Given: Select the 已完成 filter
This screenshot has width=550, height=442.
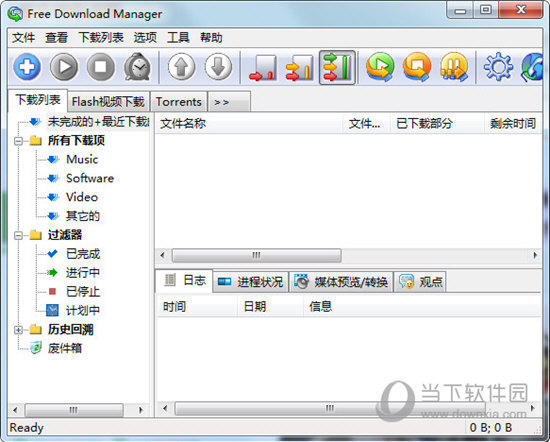Looking at the screenshot, I should click(x=83, y=254).
